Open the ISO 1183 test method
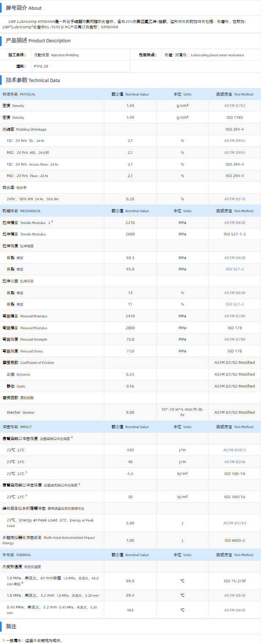The width and height of the screenshot is (261, 644). click(x=235, y=117)
